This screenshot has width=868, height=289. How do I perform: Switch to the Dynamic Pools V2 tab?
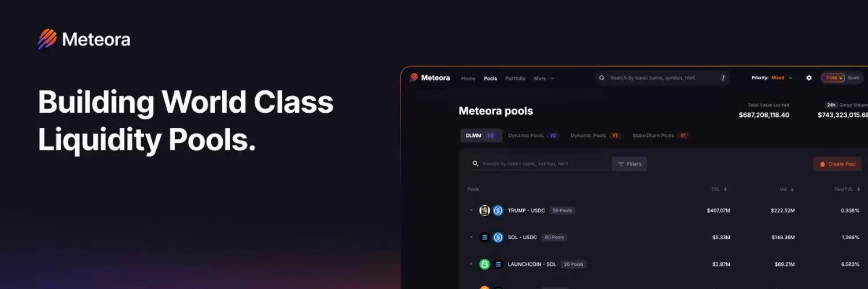pyautogui.click(x=533, y=136)
